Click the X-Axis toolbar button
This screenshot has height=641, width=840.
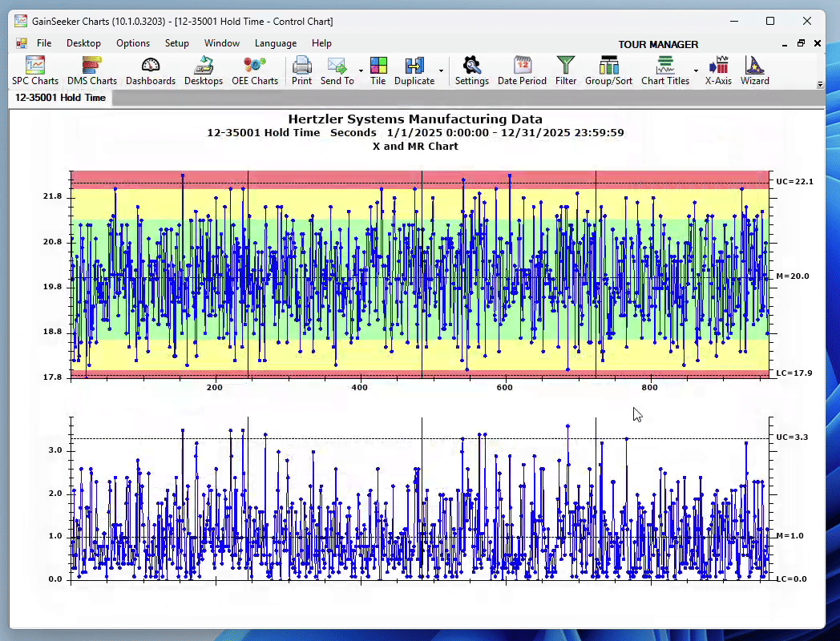[718, 71]
